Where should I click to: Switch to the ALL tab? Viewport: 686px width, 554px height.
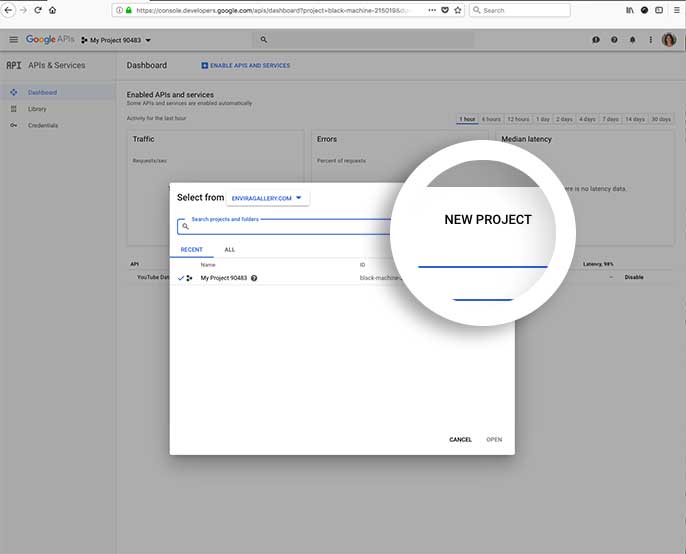click(x=229, y=249)
